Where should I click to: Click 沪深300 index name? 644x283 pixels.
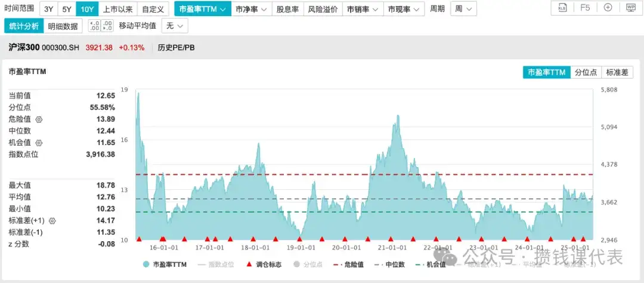point(24,48)
